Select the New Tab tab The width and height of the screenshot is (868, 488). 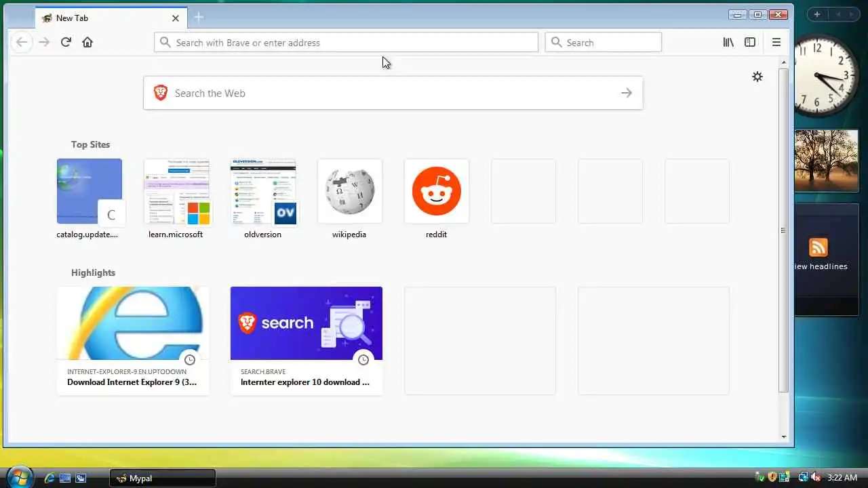click(111, 18)
